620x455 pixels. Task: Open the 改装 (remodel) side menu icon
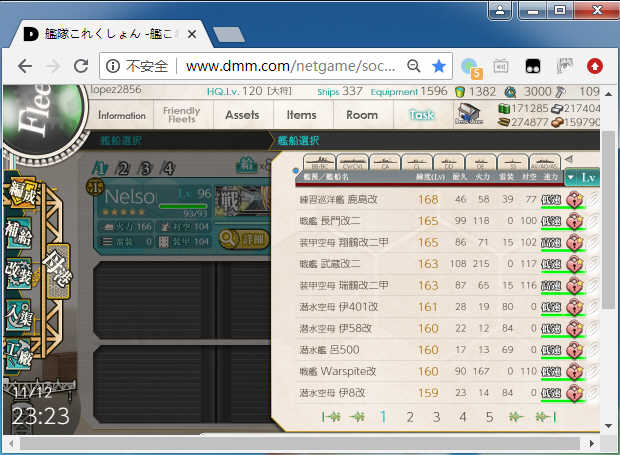coord(19,274)
